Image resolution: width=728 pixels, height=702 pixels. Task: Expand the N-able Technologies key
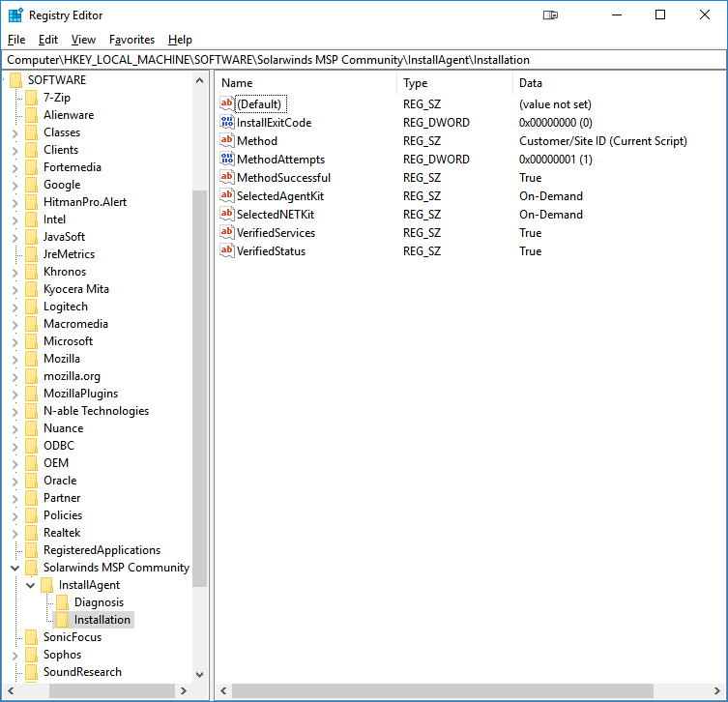[x=15, y=412]
